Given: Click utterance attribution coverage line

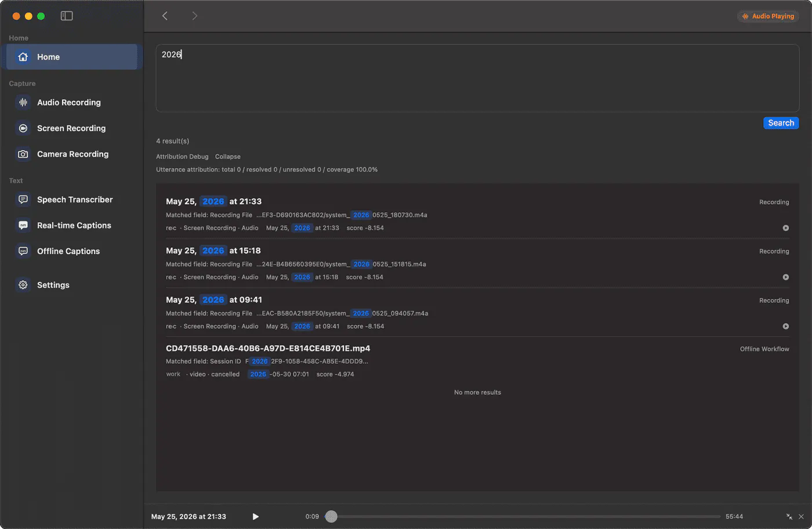Looking at the screenshot, I should coord(267,170).
